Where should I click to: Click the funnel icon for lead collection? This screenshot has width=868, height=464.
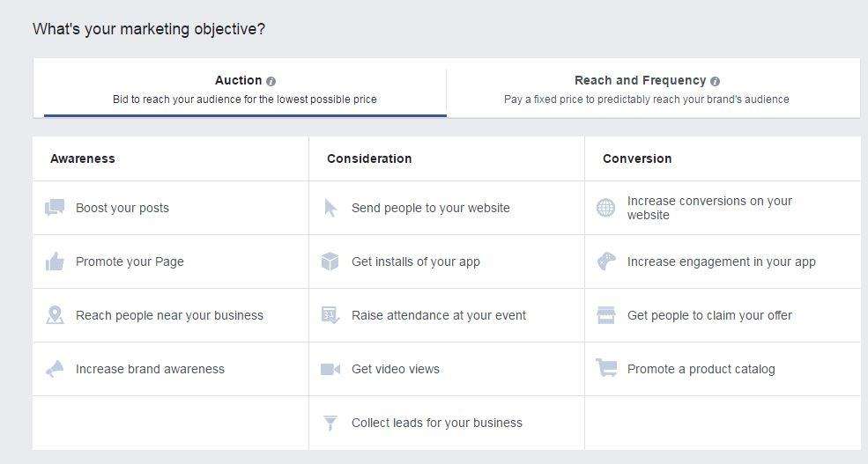pos(330,423)
